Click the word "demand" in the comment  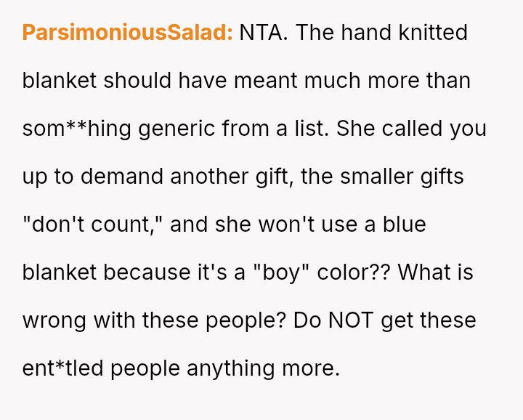click(x=122, y=177)
